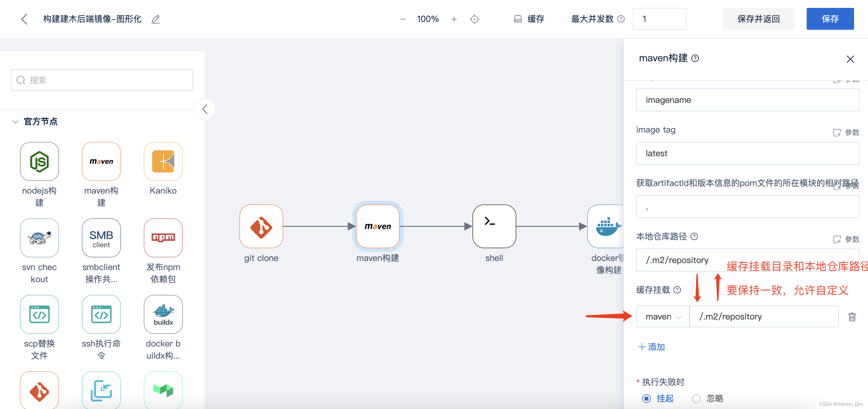Re-center the canvas with the target icon

(x=474, y=19)
